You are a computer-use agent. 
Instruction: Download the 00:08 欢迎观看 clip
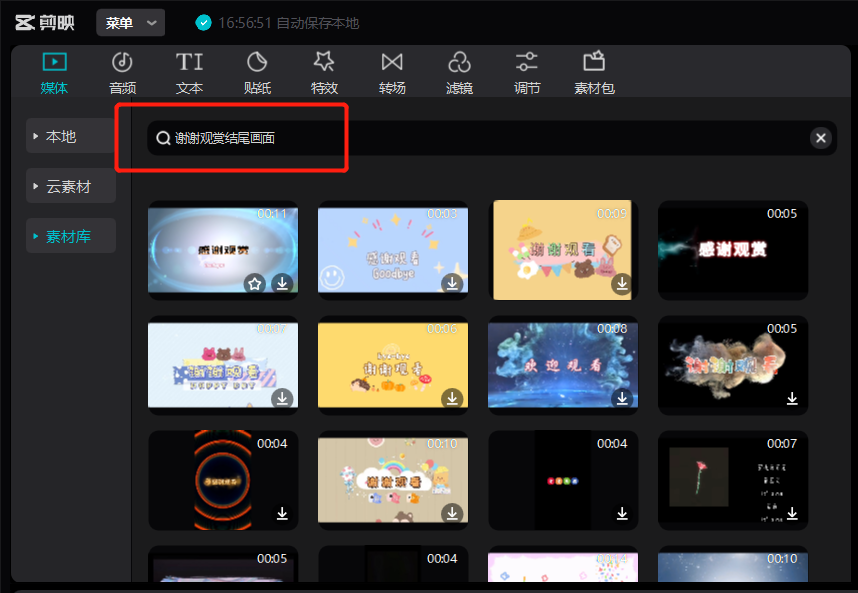[622, 398]
